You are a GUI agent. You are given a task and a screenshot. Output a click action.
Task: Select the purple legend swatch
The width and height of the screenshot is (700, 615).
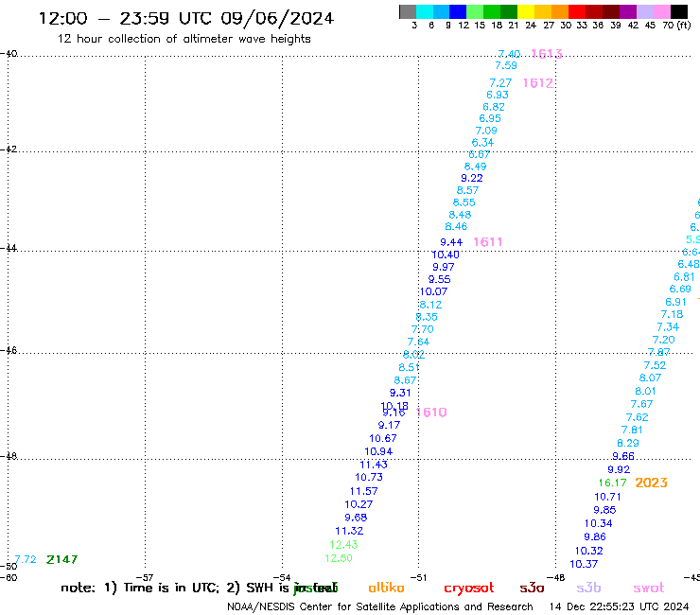coord(628,11)
